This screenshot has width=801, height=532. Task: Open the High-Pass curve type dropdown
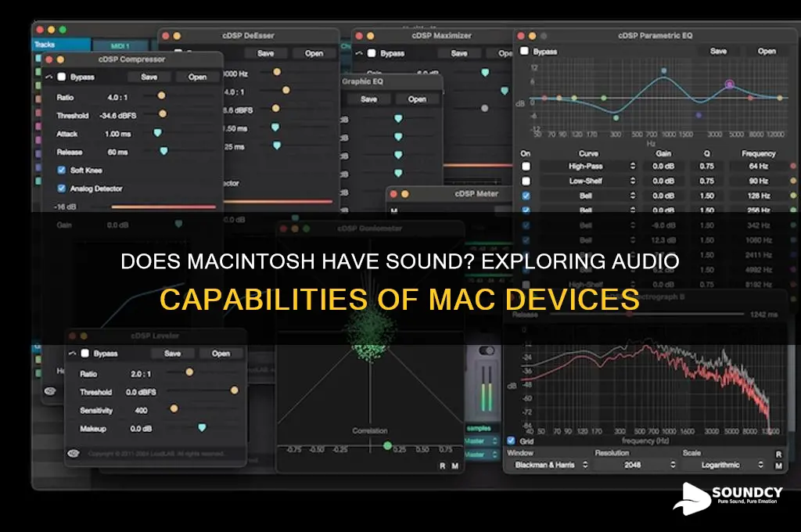(589, 166)
